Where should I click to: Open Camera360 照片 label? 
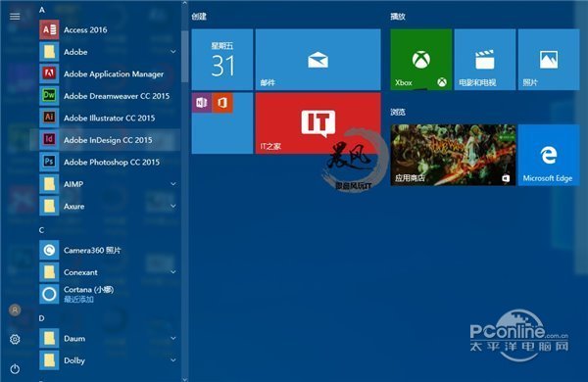(92, 250)
